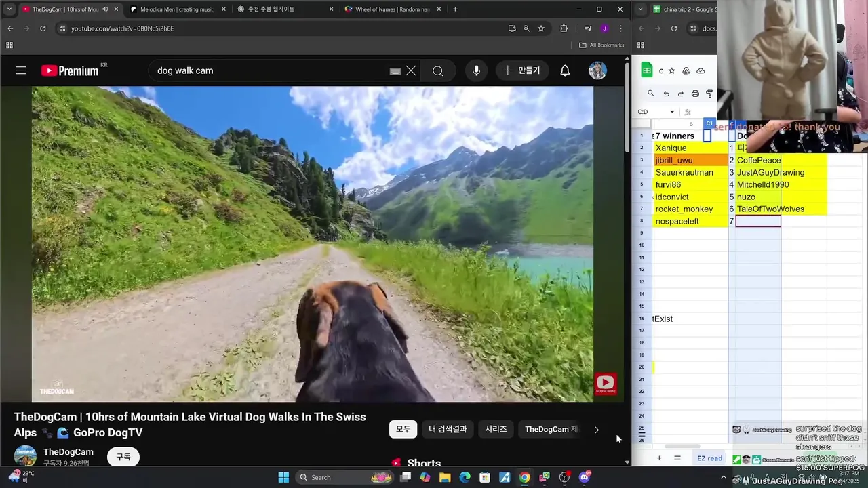Open the on-screen keyboard in the search box
The height and width of the screenshot is (488, 868).
click(x=395, y=71)
